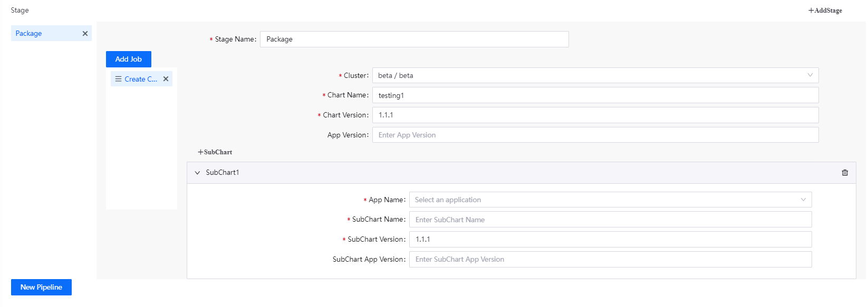Click the New Pipeline button
The image size is (868, 307).
point(41,288)
